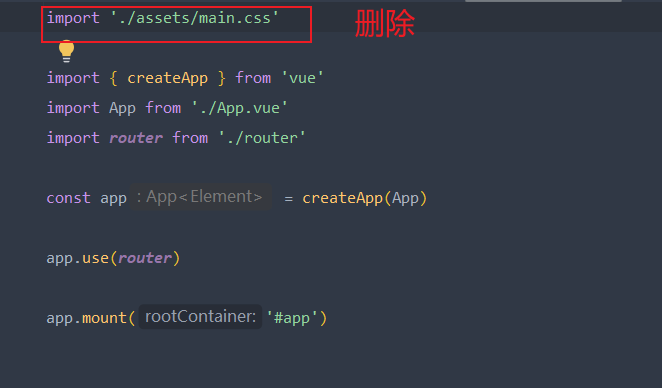This screenshot has width=662, height=388.
Task: Click the 'const' keyword
Action: coord(68,198)
